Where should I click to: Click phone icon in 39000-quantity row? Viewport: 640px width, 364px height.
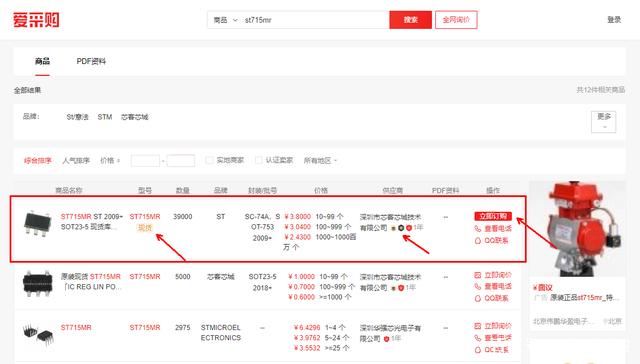(478, 229)
